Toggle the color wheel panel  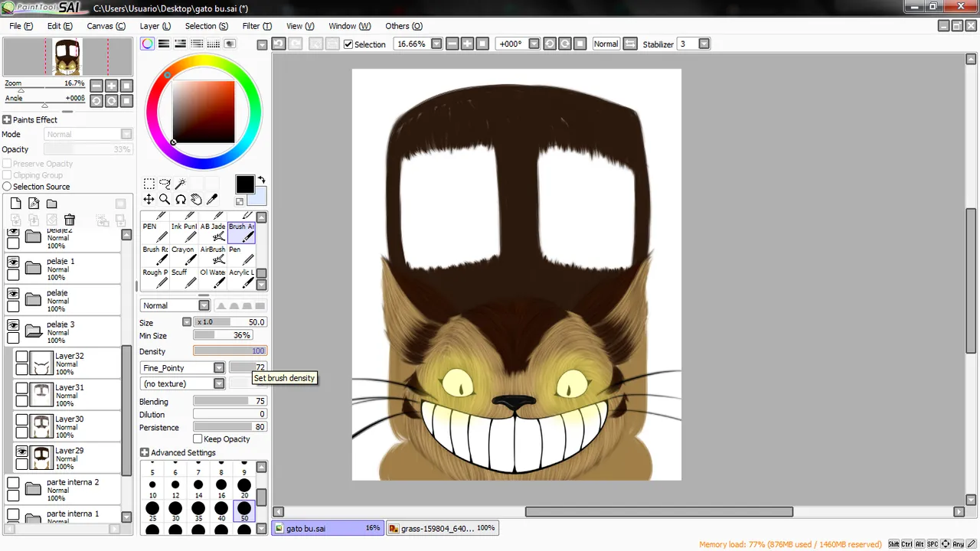pyautogui.click(x=148, y=44)
